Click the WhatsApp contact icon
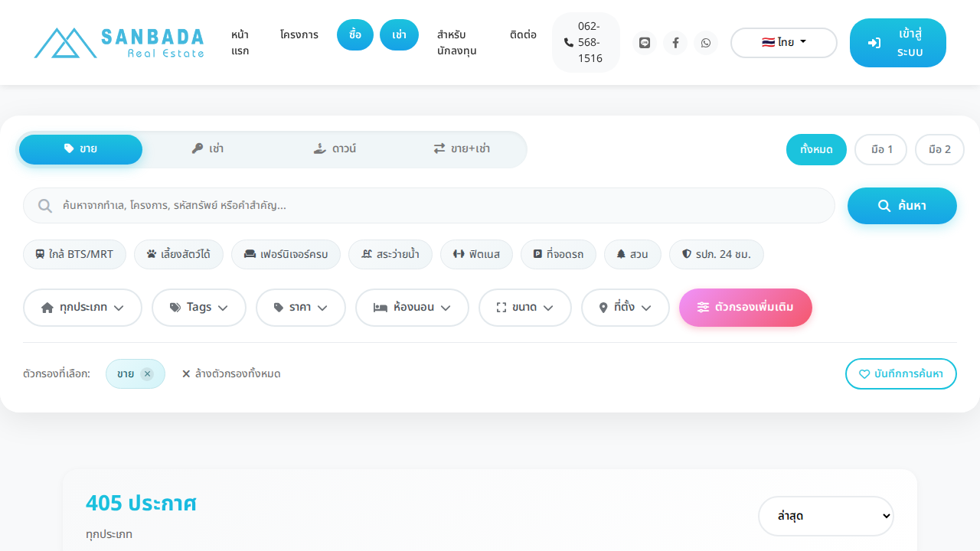The image size is (980, 551). coord(706,43)
